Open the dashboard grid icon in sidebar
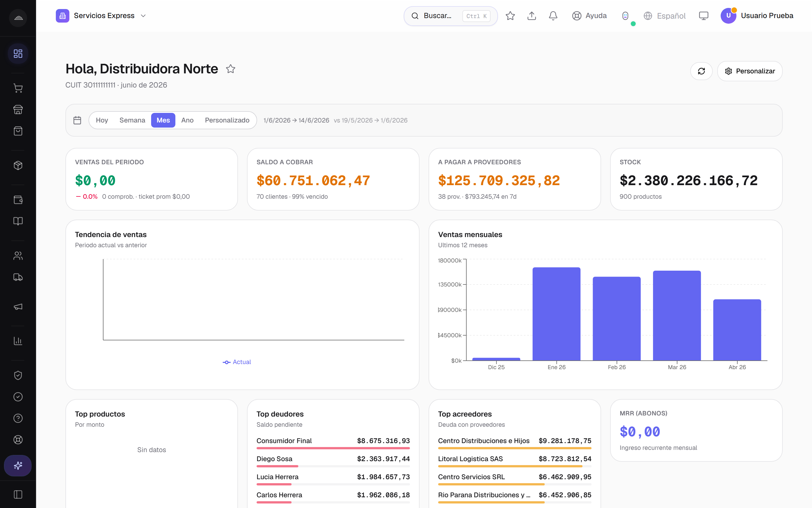The image size is (812, 508). tap(18, 54)
